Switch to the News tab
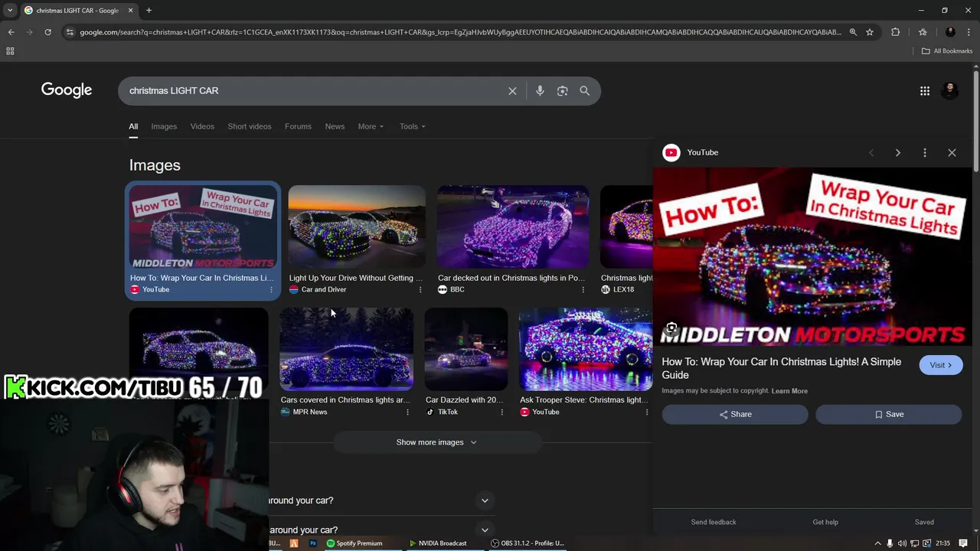The width and height of the screenshot is (980, 551). [335, 127]
